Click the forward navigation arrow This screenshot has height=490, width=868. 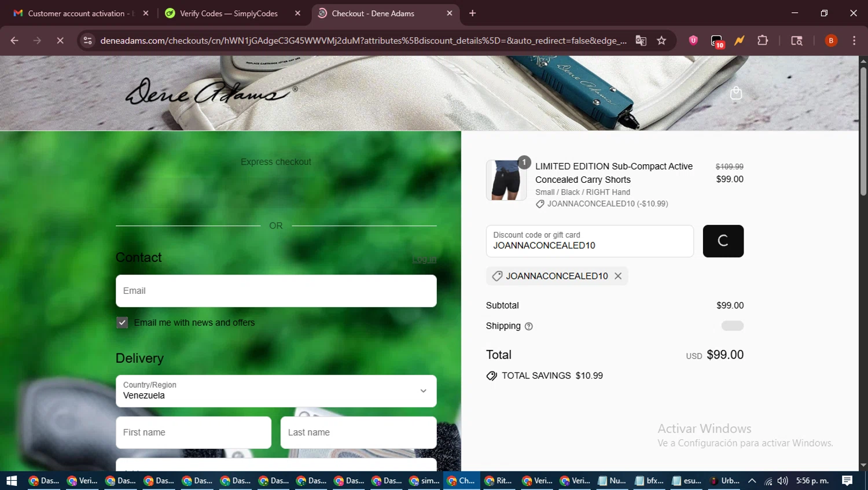(37, 40)
